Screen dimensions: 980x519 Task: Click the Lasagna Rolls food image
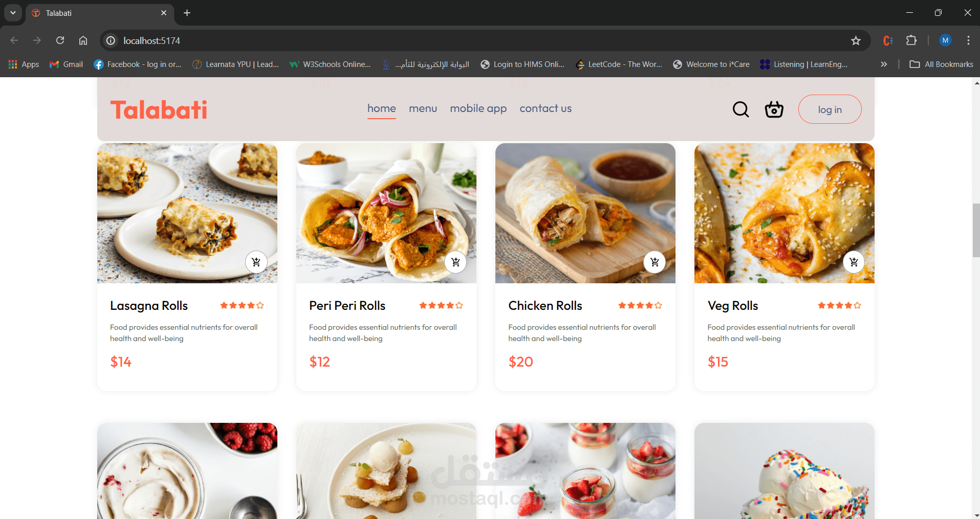click(x=187, y=213)
